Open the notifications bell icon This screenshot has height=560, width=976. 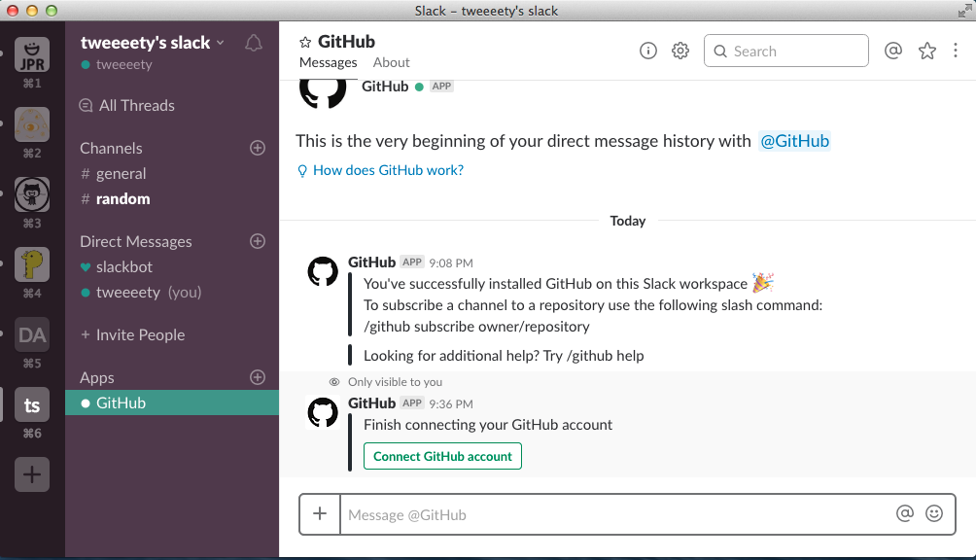point(254,44)
